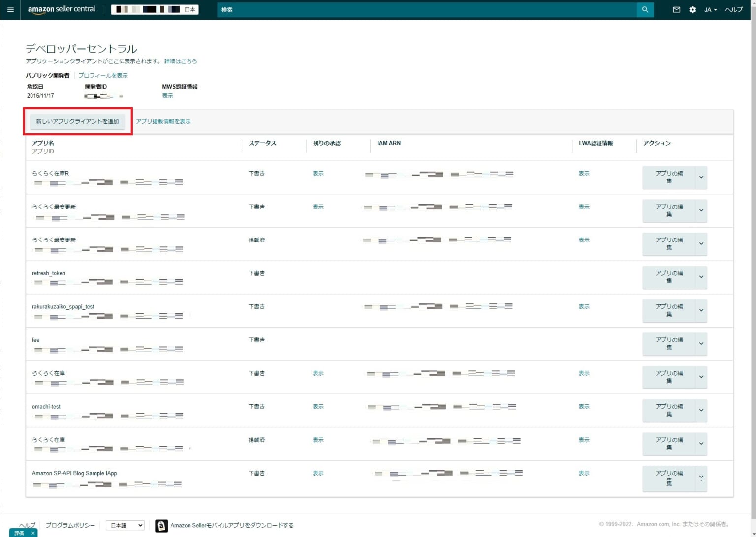Expand the action dropdown for らくらく在庫R
Viewport: 756px width, 537px height.
pos(701,178)
